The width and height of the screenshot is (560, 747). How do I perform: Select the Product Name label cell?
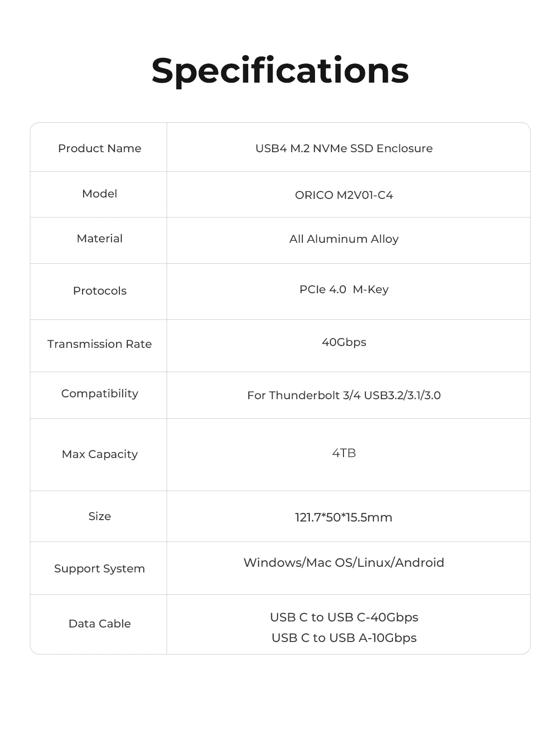coord(99,148)
